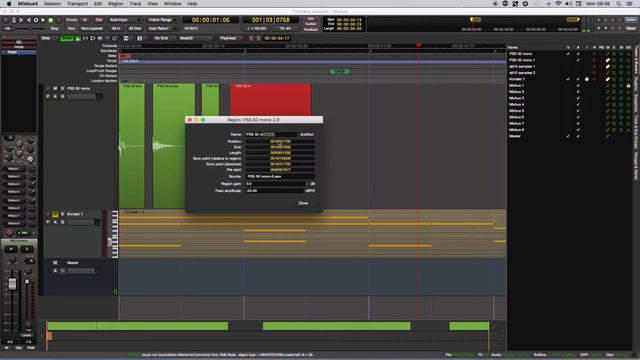The width and height of the screenshot is (640, 360).
Task: Click the All In MIDI button
Action: (x=116, y=29)
